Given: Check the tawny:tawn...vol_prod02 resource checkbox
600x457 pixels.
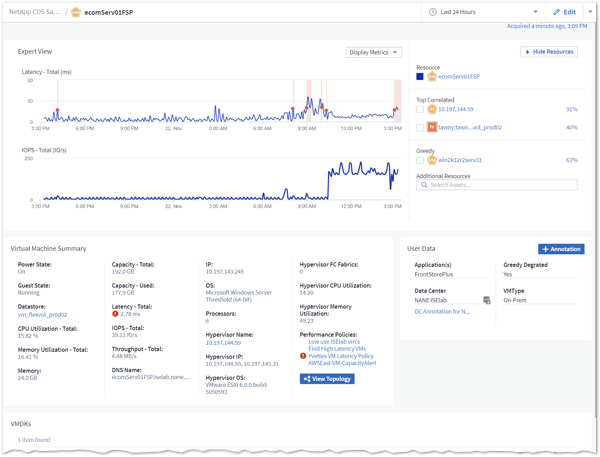Looking at the screenshot, I should click(421, 127).
